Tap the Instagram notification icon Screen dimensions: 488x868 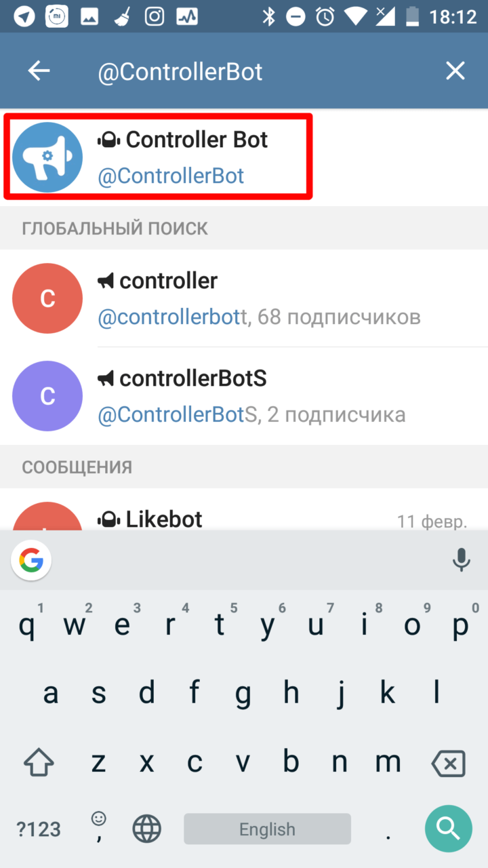pyautogui.click(x=155, y=17)
